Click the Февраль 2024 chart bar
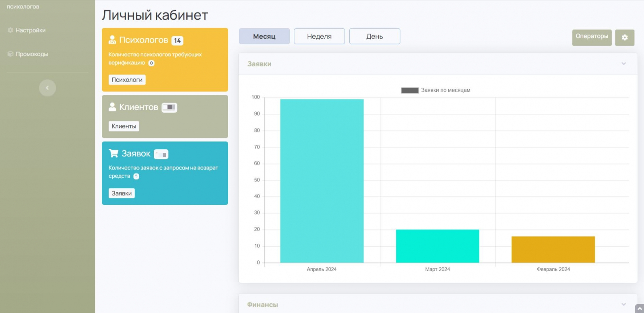Image resolution: width=644 pixels, height=313 pixels. 553,249
